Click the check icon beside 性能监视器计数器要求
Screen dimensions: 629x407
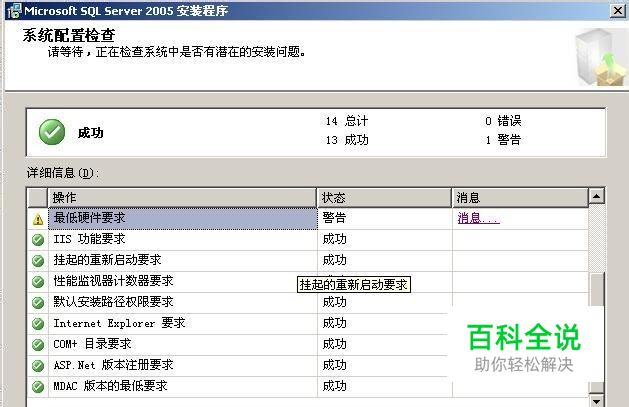point(38,281)
